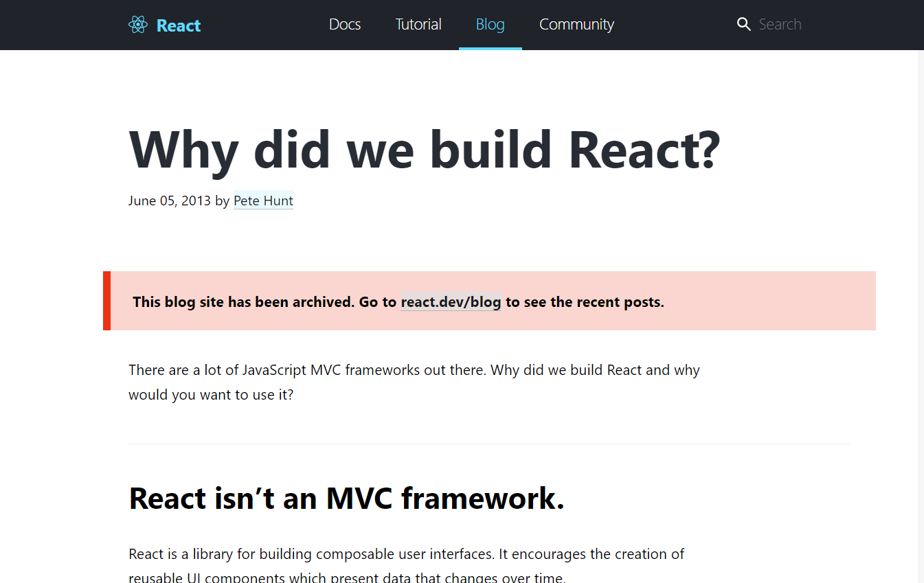Open the Community navigation item
Screen dimensions: 924x583
point(576,25)
